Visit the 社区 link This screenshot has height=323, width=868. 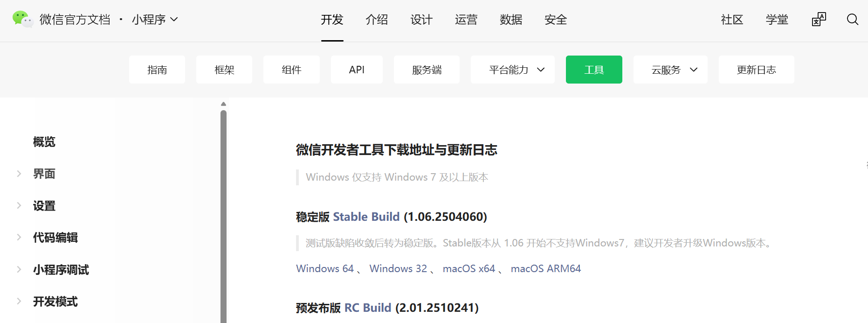click(732, 20)
